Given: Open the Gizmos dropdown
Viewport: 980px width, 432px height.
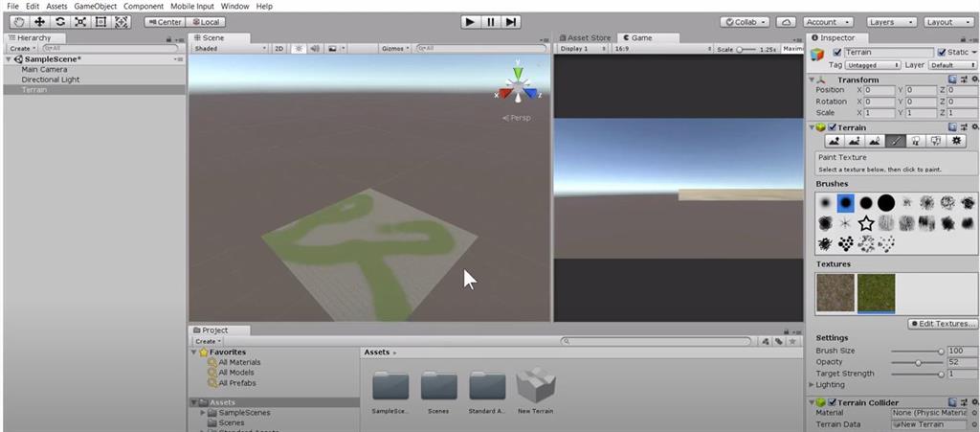Looking at the screenshot, I should tap(395, 48).
